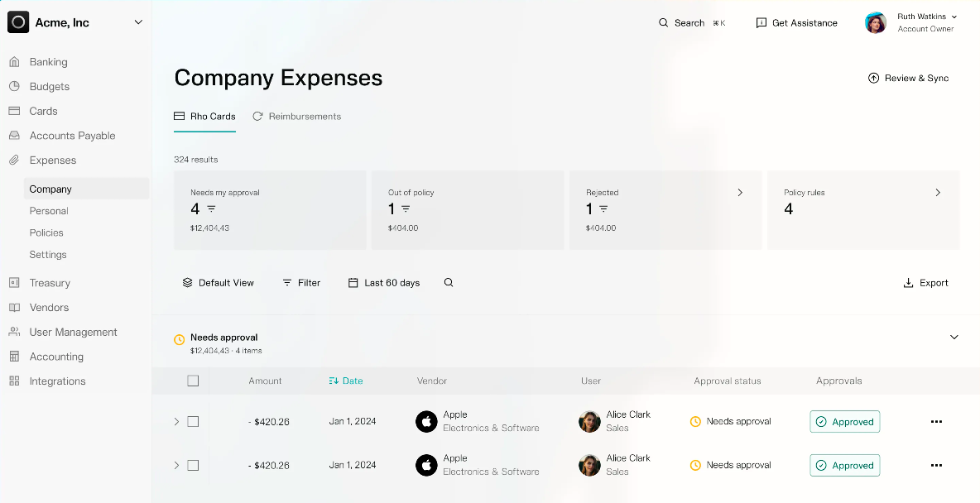
Task: Open more options for second expense row
Action: tap(936, 466)
